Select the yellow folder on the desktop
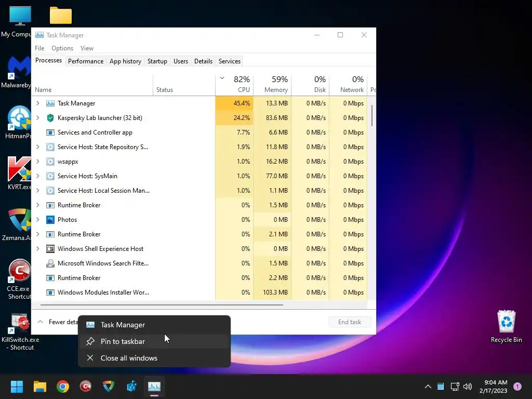 pos(61,16)
